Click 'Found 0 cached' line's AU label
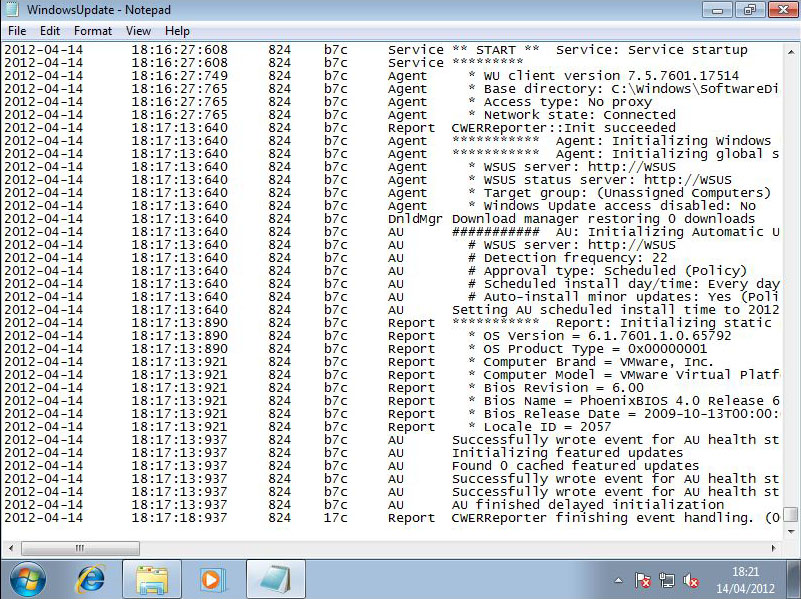 pyautogui.click(x=396, y=466)
